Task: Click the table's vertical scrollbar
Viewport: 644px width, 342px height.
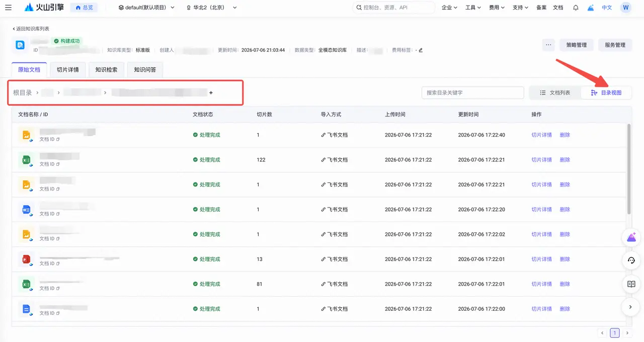Action: click(628, 169)
